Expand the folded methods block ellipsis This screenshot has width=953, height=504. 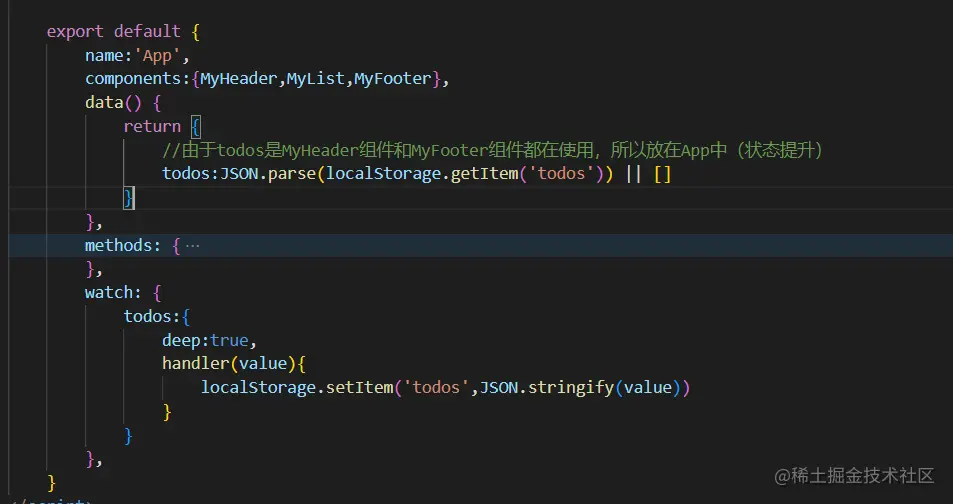(x=193, y=246)
